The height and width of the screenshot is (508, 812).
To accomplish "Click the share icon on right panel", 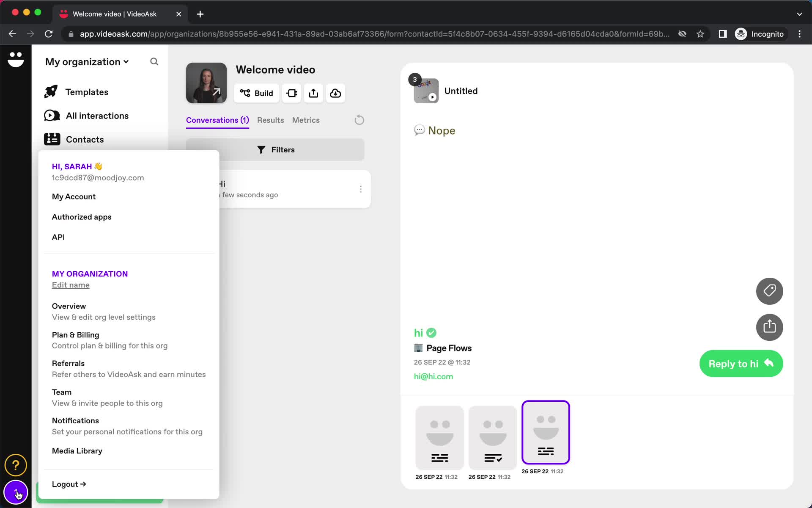I will pos(770,326).
